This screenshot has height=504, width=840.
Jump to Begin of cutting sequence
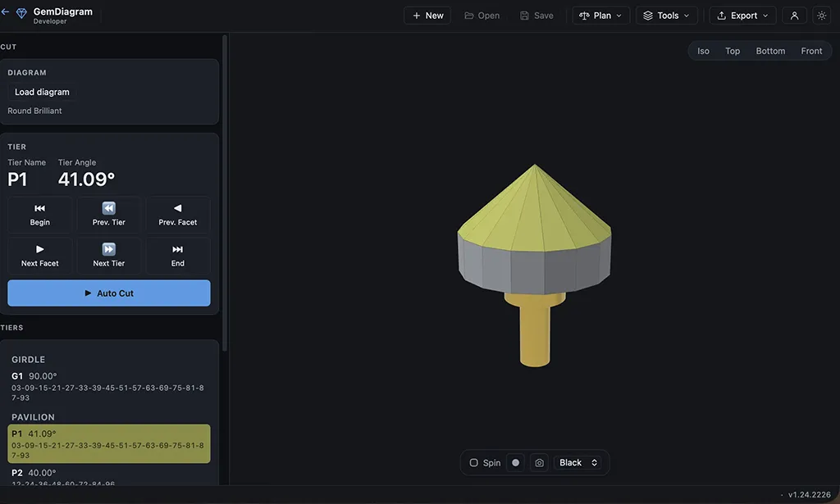click(39, 215)
